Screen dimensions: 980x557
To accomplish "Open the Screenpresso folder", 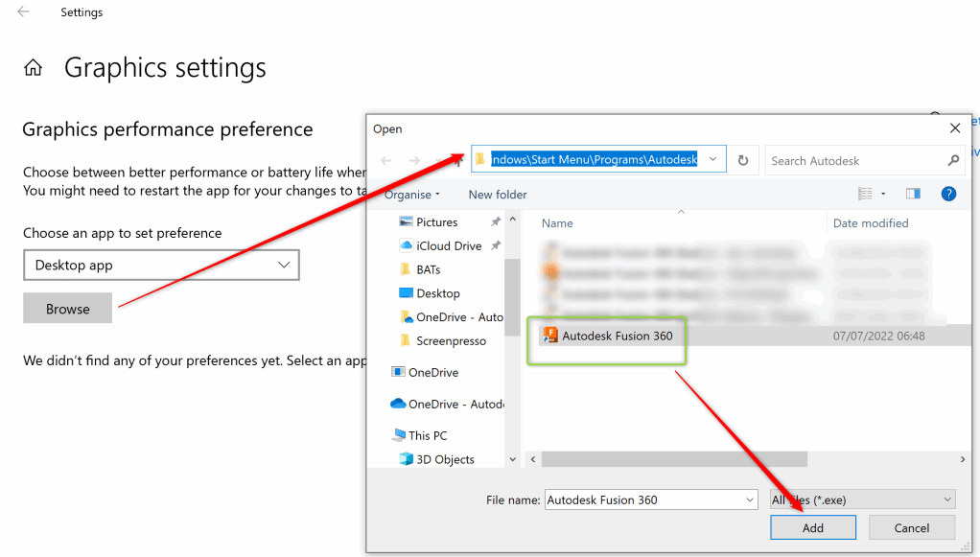I will 451,340.
